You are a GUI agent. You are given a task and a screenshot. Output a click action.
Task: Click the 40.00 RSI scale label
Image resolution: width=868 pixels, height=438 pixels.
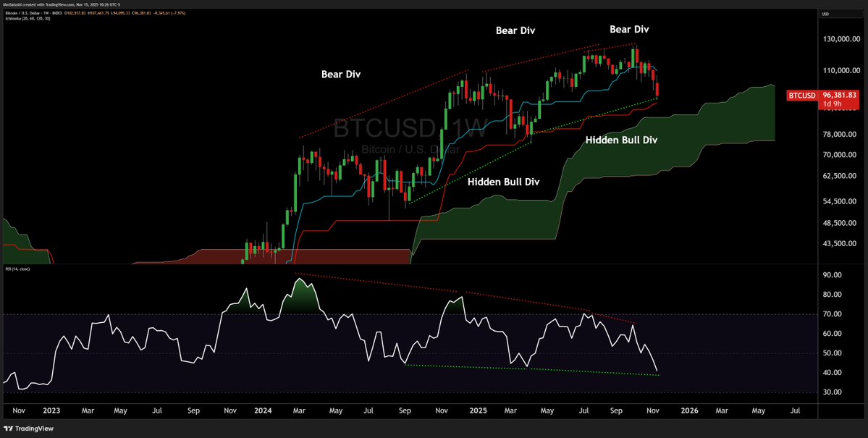tap(833, 373)
